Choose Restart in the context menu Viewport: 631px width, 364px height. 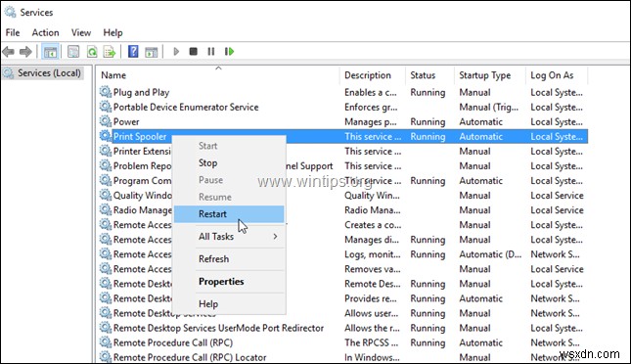click(229, 214)
